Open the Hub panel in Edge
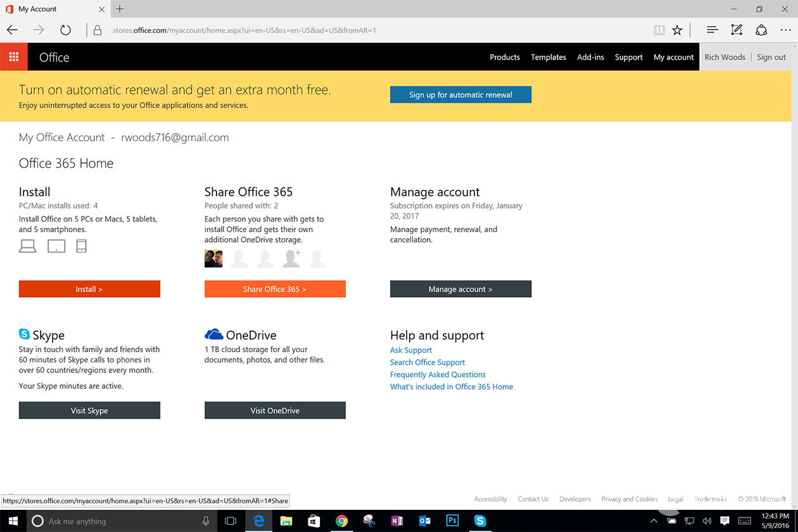The image size is (798, 532). tap(712, 30)
